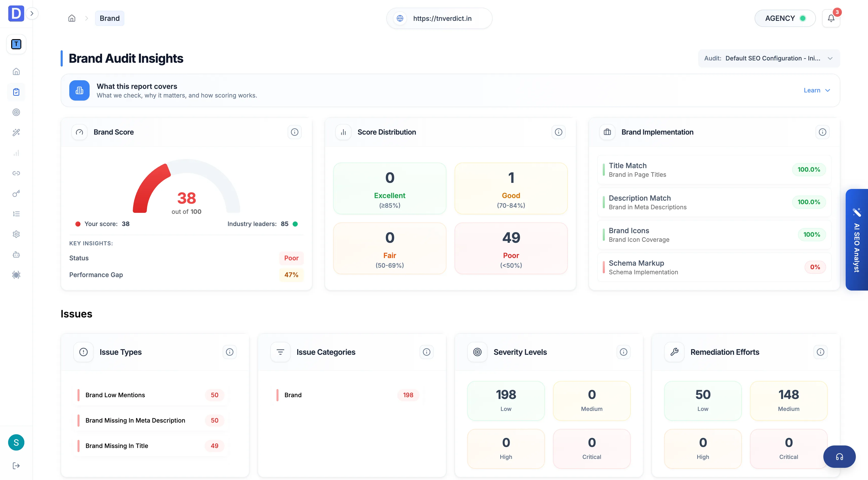Open the link icon in sidebar
The height and width of the screenshot is (480, 868).
(16, 173)
